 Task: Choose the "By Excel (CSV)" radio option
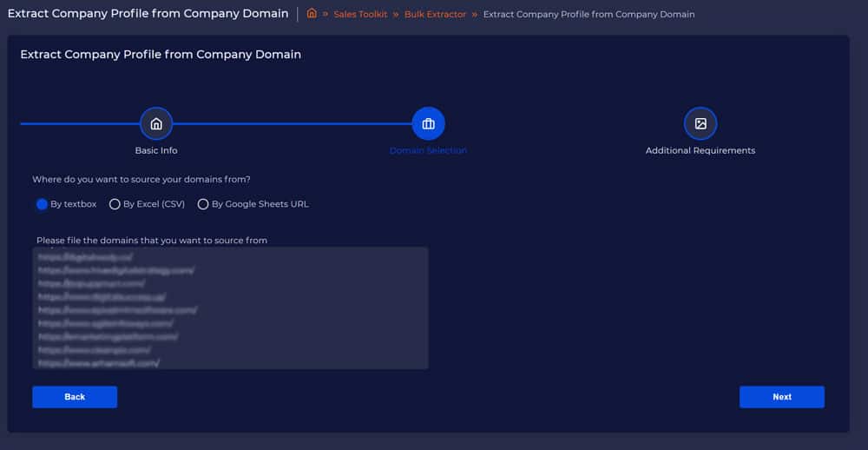[x=115, y=204]
